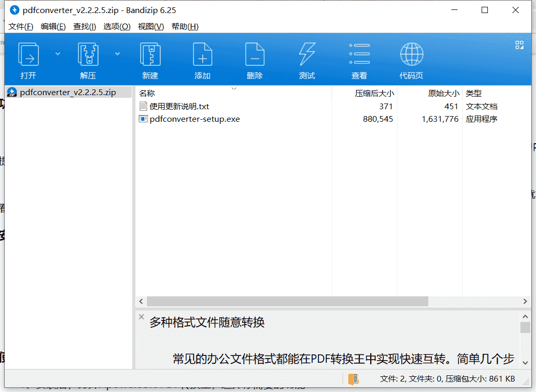536x392 pixels.
Task: Click the 文本文档 type cell
Action: pyautogui.click(x=481, y=106)
